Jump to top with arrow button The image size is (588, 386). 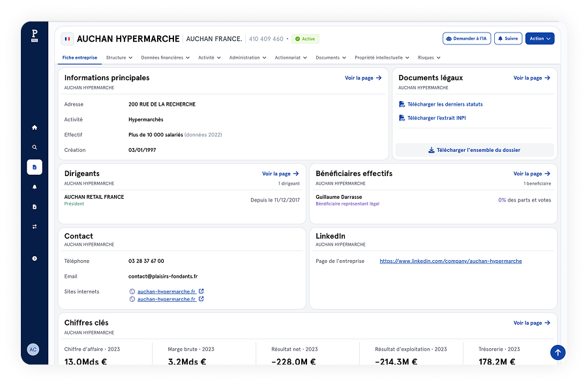557,352
